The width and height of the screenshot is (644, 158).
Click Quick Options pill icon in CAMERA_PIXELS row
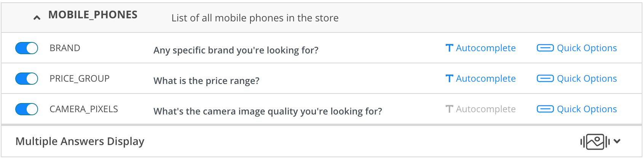(545, 109)
